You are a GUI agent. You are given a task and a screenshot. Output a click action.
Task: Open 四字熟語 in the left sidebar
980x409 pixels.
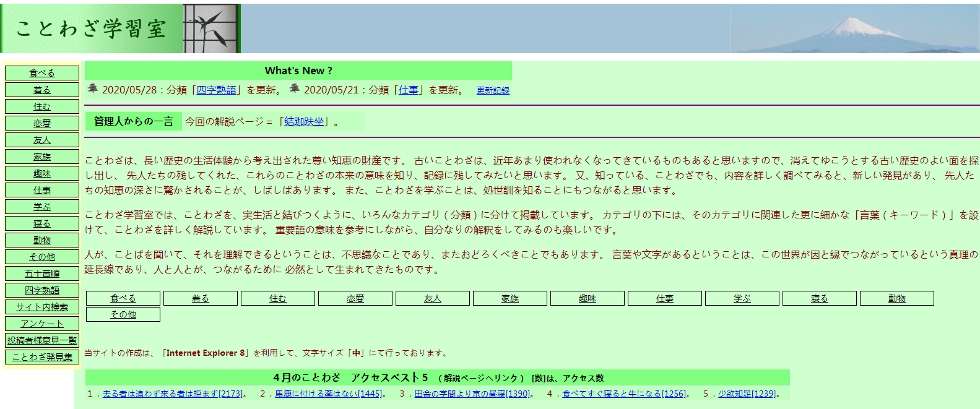42,290
